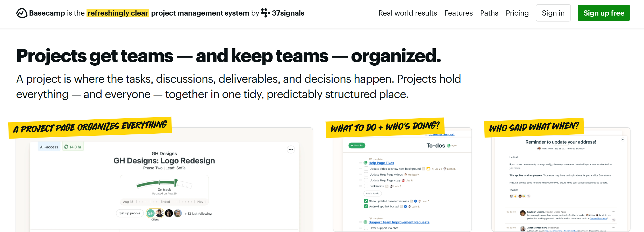
Task: Click the New list button
Action: (357, 146)
